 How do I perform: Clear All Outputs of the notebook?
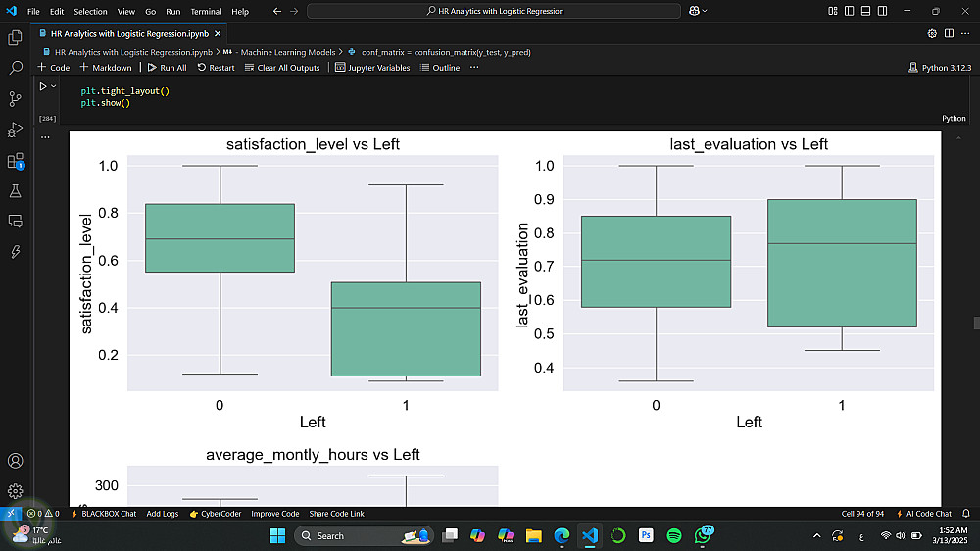[x=282, y=67]
